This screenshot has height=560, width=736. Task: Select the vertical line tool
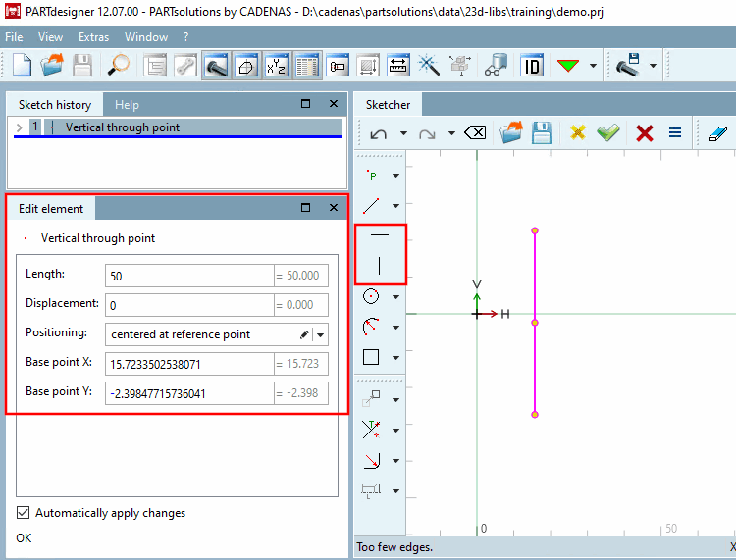point(379,265)
